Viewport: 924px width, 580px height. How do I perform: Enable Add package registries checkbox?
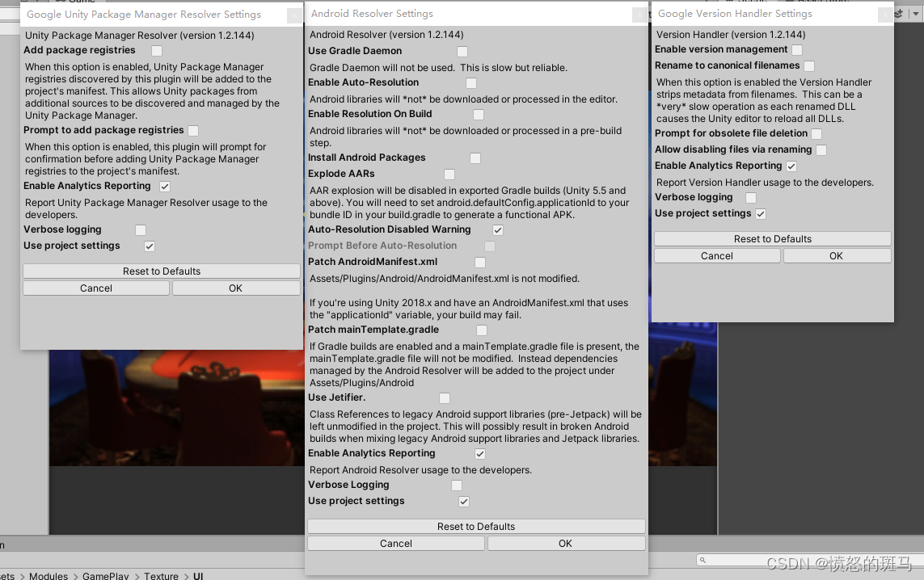point(157,51)
